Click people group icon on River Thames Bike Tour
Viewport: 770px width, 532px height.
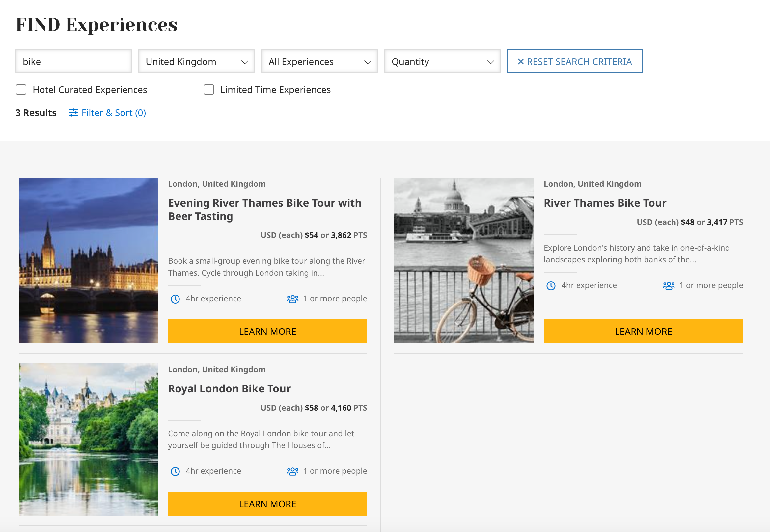pos(668,286)
